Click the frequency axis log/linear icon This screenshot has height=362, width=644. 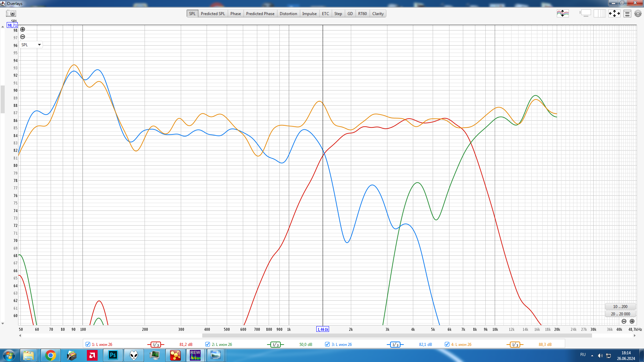tap(600, 13)
